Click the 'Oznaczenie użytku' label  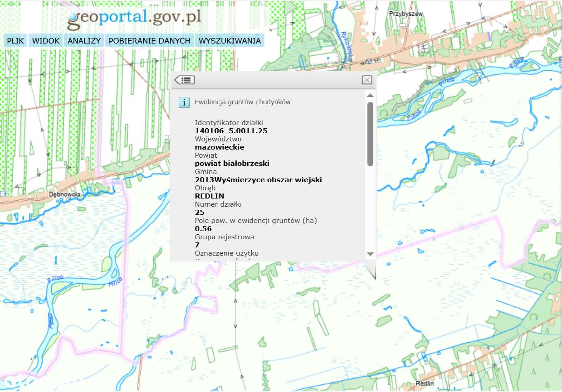pos(227,253)
